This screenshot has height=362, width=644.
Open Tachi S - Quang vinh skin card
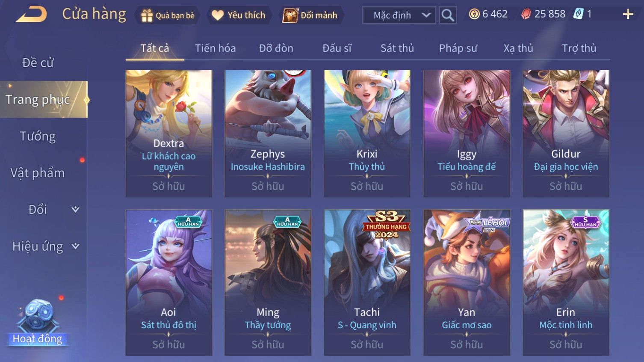click(x=367, y=282)
